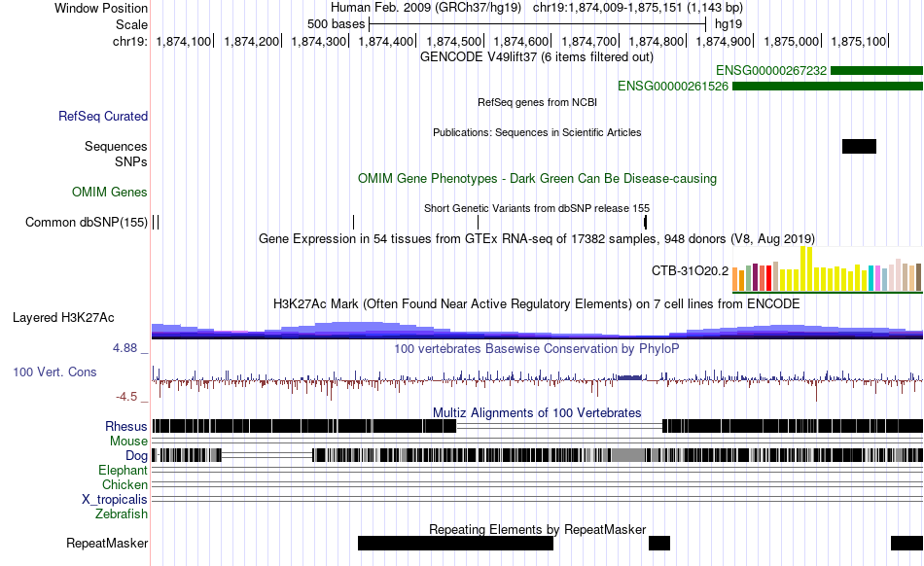Open the OMIM Genes track label

click(x=110, y=192)
